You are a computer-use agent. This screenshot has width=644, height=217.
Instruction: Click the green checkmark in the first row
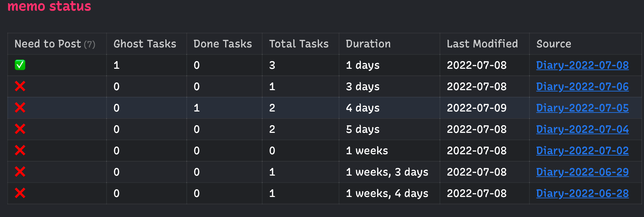(20, 65)
